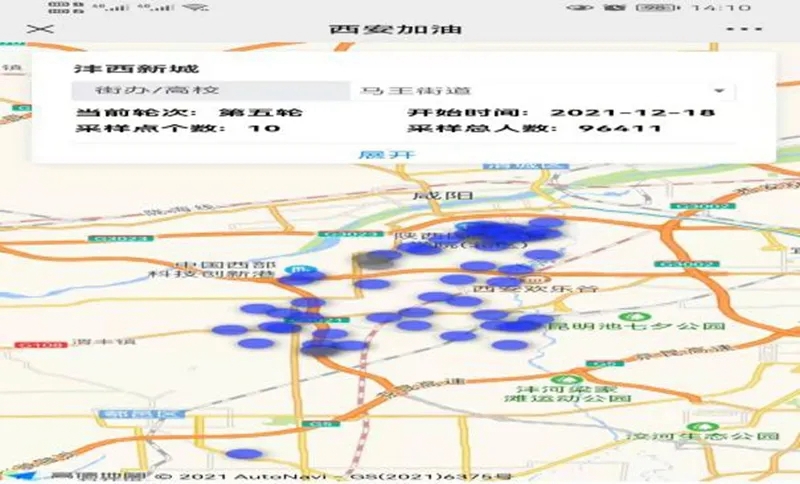This screenshot has width=800, height=484.
Task: Open the 马王街道 street dropdown
Action: pyautogui.click(x=540, y=91)
